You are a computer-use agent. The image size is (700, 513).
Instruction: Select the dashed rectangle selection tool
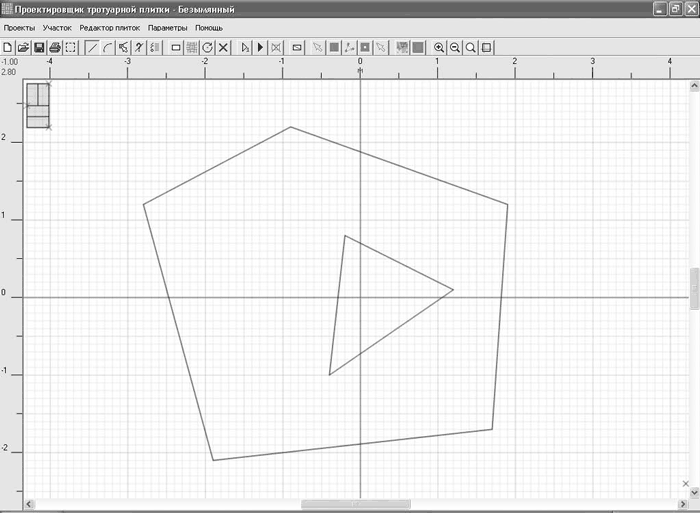[71, 47]
